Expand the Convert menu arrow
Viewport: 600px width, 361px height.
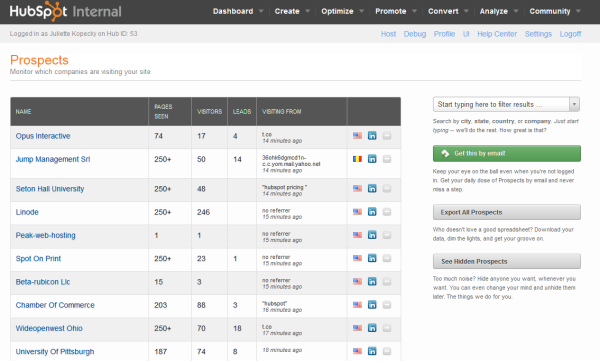tap(466, 11)
